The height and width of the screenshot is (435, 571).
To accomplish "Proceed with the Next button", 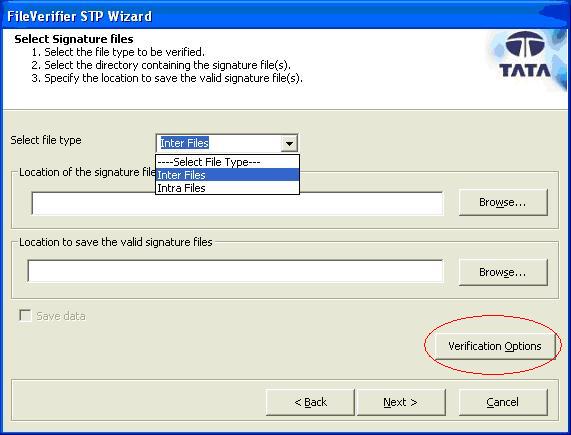I will click(x=401, y=402).
